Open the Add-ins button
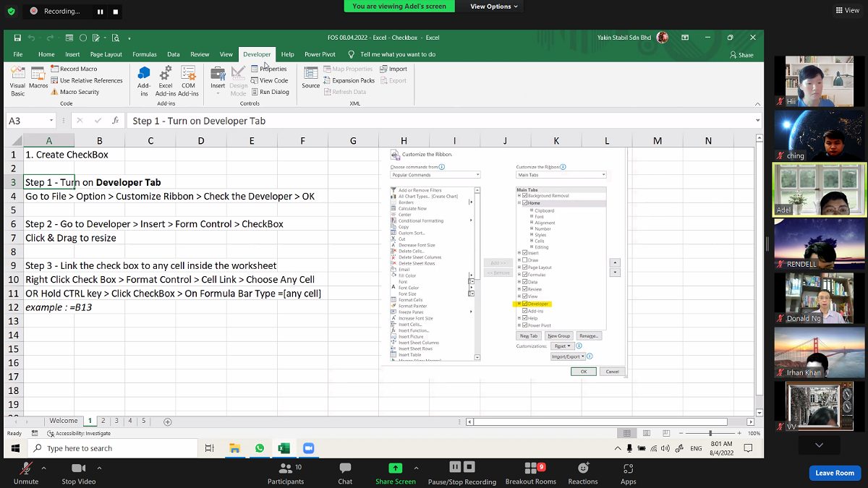This screenshot has height=488, width=868. tap(144, 80)
